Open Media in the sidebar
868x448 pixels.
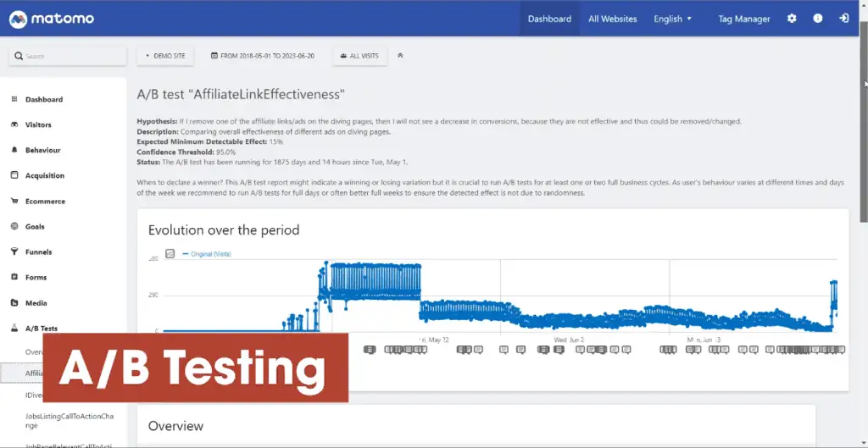(x=36, y=303)
